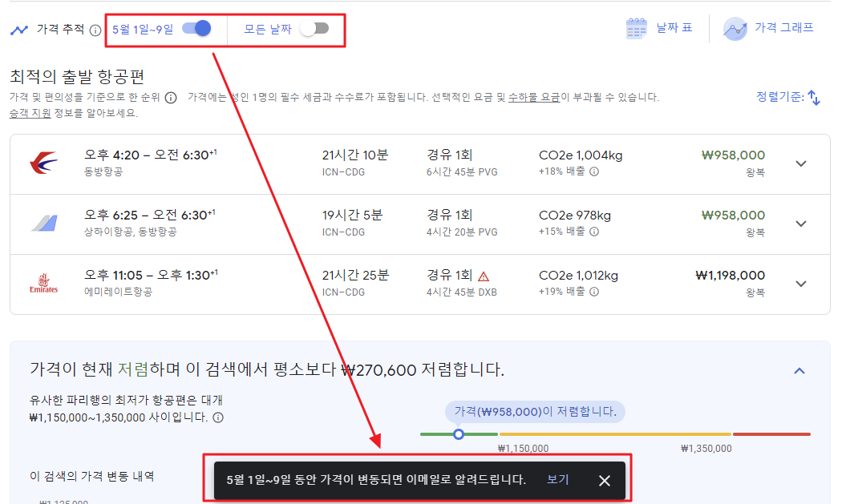
Task: Click the current price marker on the price bar
Action: tap(459, 434)
